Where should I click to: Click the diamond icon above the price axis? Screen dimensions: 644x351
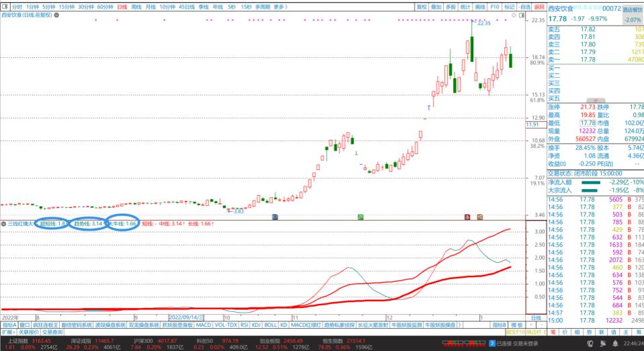coord(514,15)
